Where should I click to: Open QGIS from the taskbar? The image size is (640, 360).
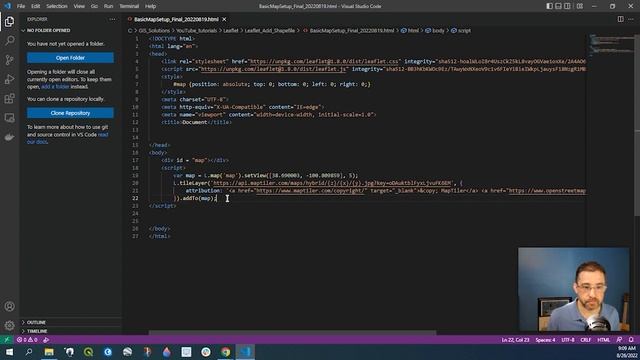pos(89,352)
